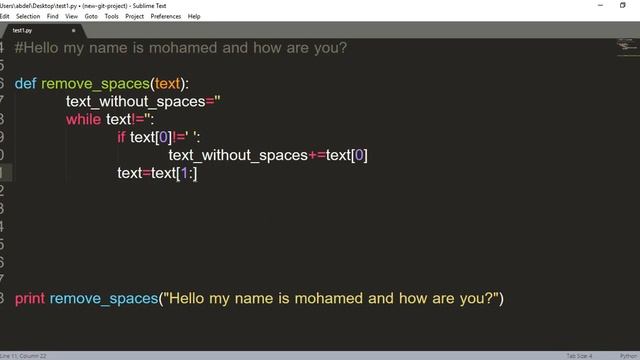The image size is (640, 360).
Task: Open the View menu
Action: pos(71,16)
